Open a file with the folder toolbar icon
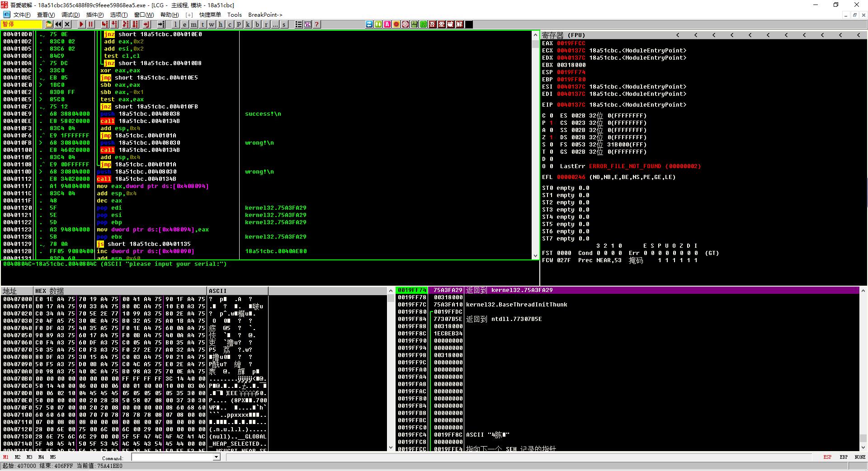 [x=49, y=24]
